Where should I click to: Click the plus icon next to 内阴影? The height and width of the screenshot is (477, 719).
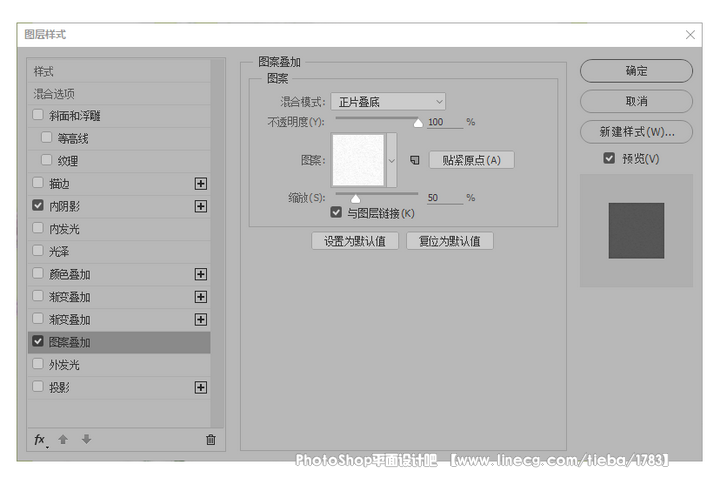point(200,206)
